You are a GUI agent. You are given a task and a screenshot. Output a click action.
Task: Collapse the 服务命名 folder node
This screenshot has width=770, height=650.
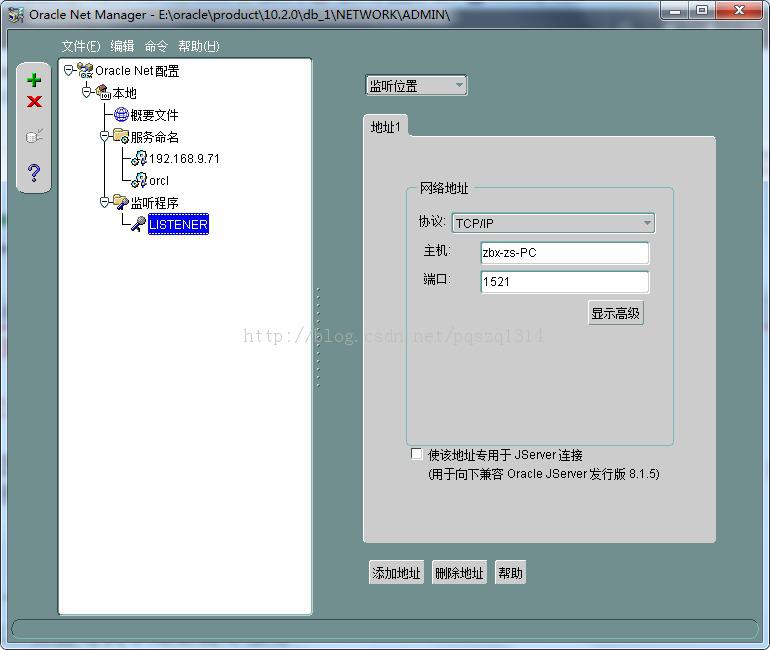(x=104, y=136)
